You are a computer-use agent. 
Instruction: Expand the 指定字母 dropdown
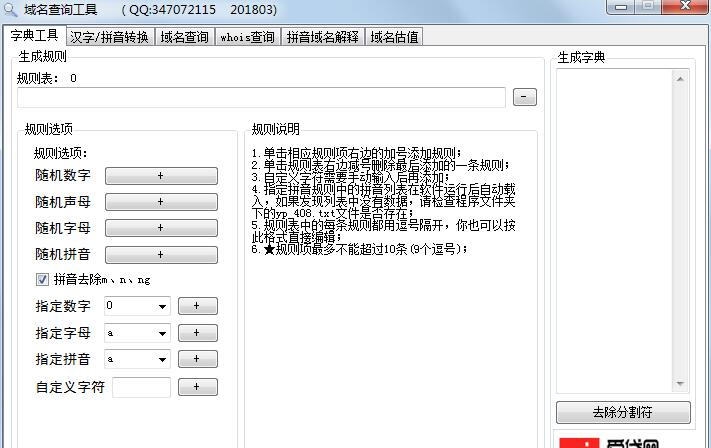162,334
